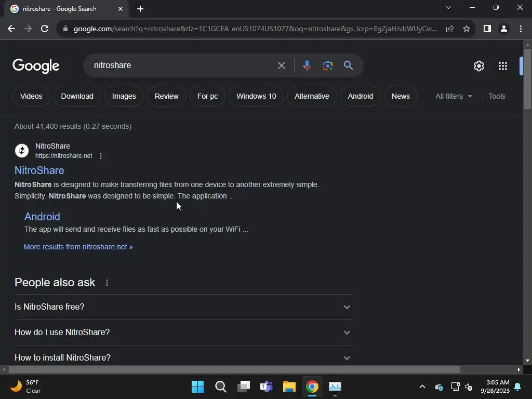Click the https://nitroshare.net URL text

[64, 156]
